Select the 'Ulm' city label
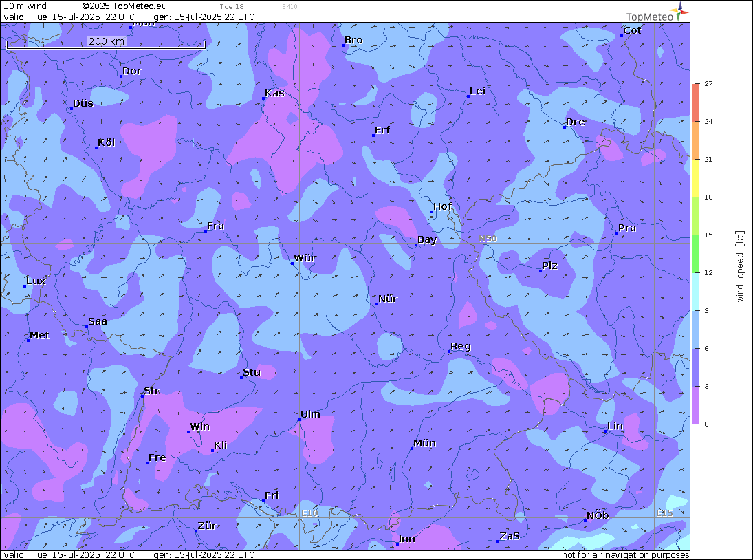The height and width of the screenshot is (560, 753). coord(310,414)
